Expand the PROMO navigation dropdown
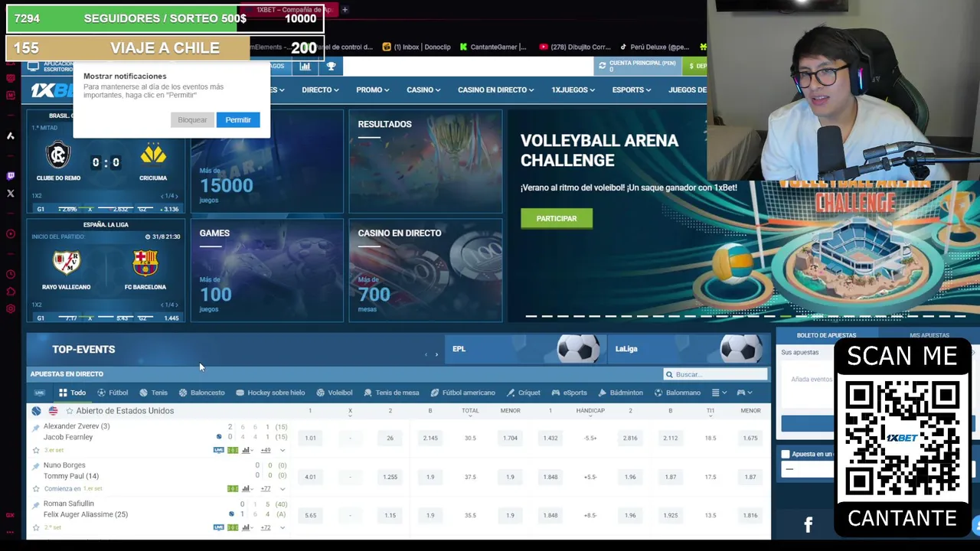 point(372,90)
